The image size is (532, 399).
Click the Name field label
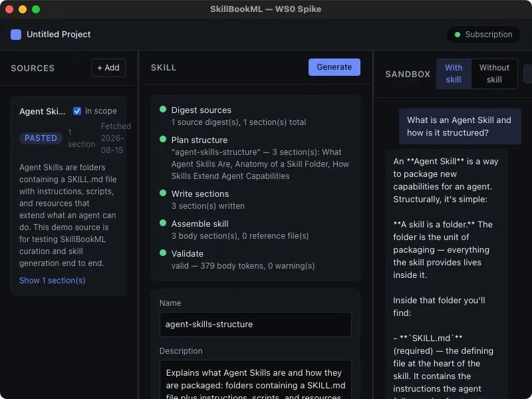(x=170, y=303)
